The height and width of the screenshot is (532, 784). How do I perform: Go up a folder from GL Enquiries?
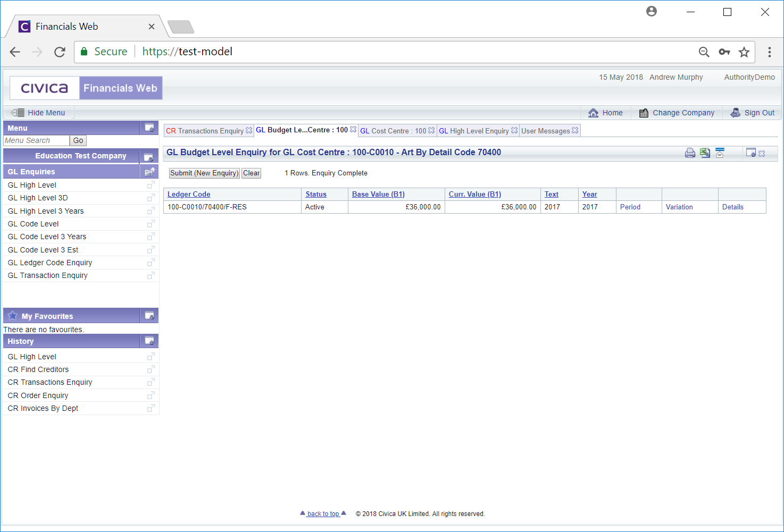pyautogui.click(x=149, y=172)
